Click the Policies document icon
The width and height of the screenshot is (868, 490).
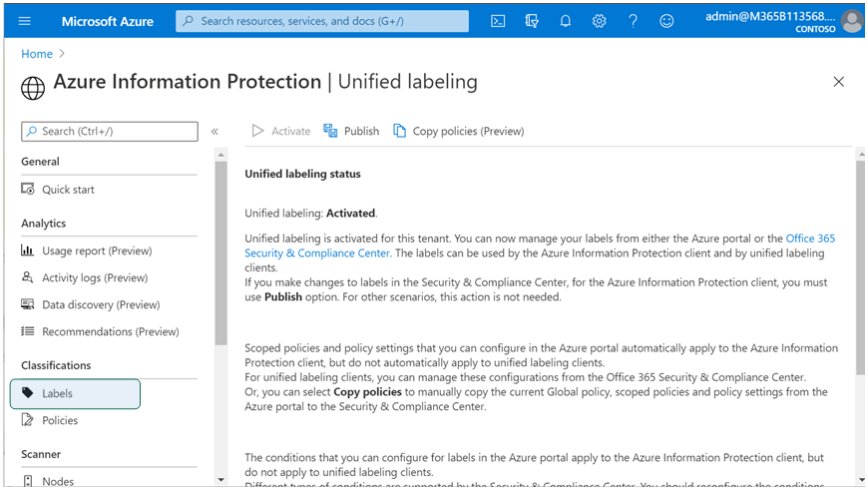28,420
